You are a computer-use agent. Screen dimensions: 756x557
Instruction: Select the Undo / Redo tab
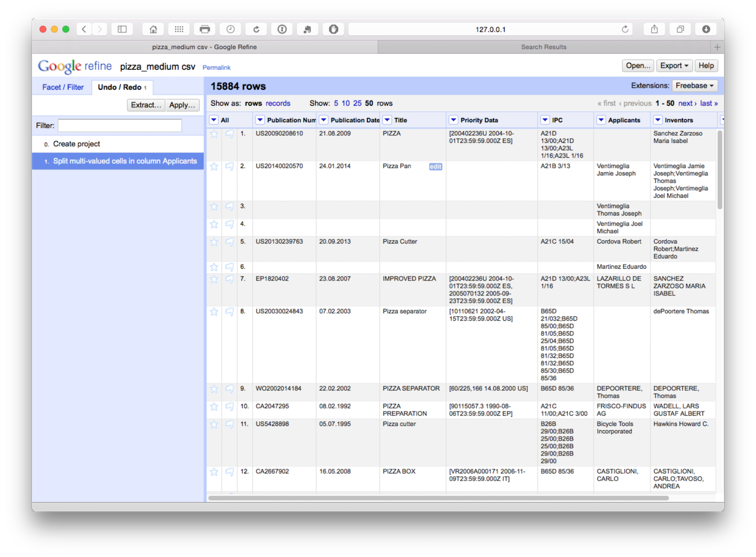point(122,87)
